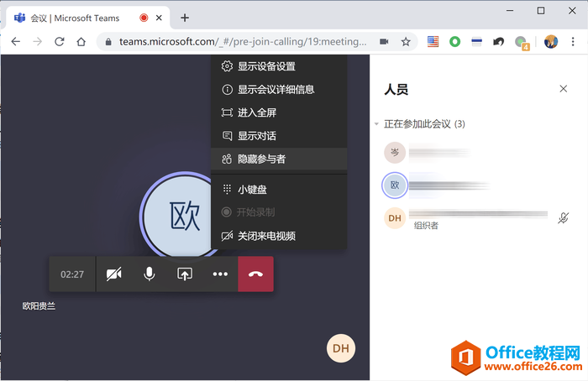This screenshot has height=381, width=588.
Task: Click the 人员 panel heading
Action: (x=396, y=90)
